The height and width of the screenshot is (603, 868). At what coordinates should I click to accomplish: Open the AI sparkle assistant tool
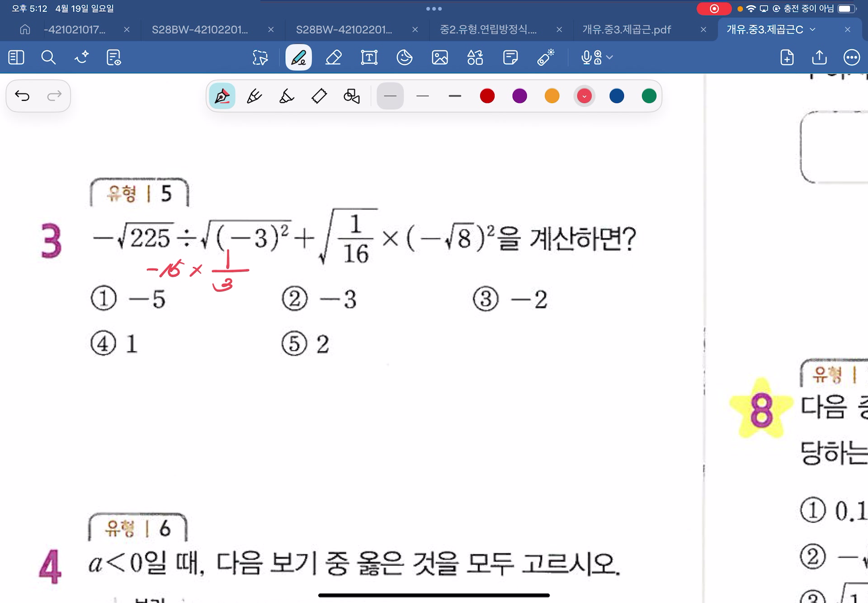pyautogui.click(x=81, y=57)
